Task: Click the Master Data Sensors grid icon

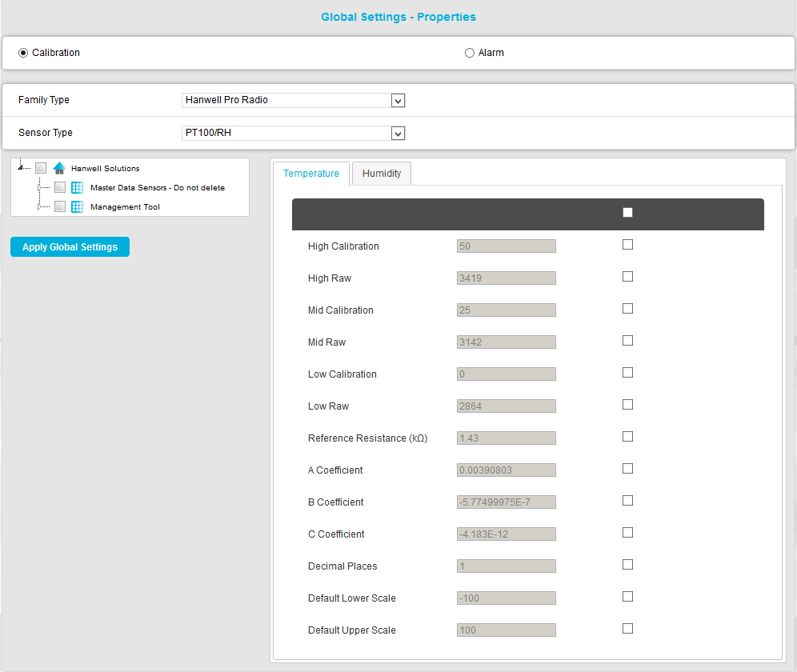Action: tap(78, 188)
